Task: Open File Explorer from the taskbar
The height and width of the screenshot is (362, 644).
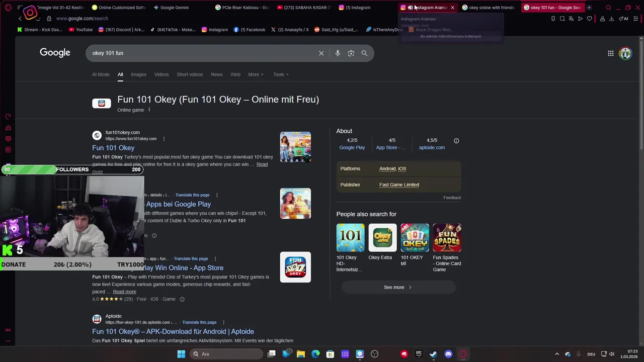Action: tap(301, 354)
